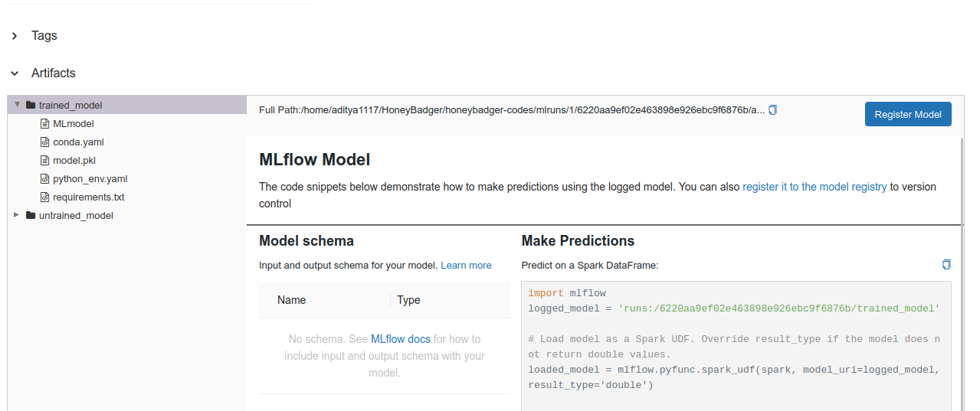This screenshot has height=411, width=980.
Task: Click the Artifacts section title
Action: 54,73
